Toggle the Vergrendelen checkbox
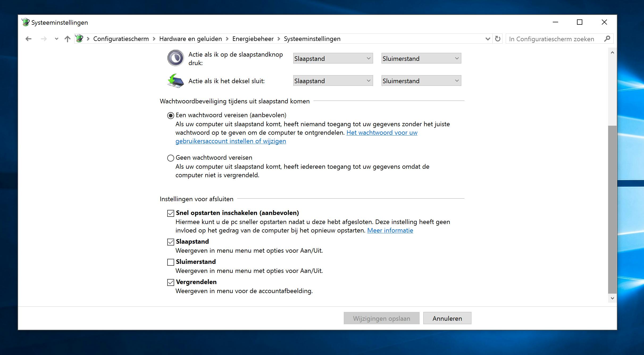 click(x=171, y=282)
